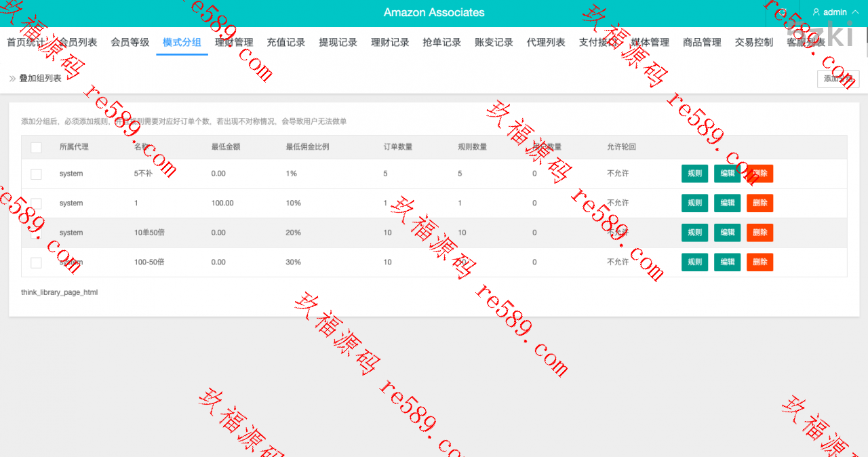Toggle the select-all checkbox in table header
This screenshot has width=868, height=457.
(x=36, y=147)
